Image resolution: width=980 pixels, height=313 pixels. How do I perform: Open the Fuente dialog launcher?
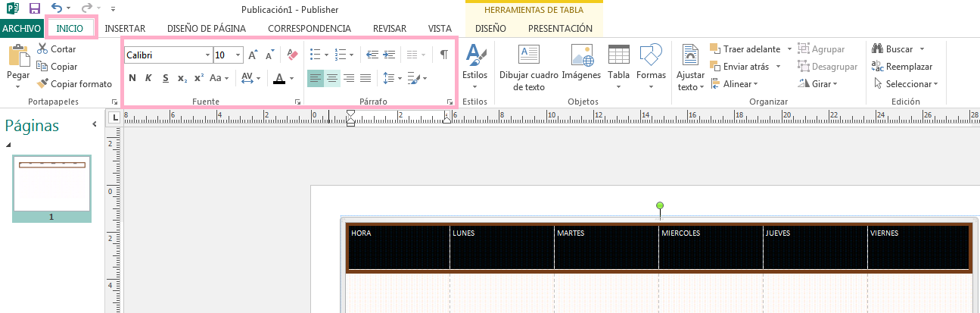[x=297, y=102]
